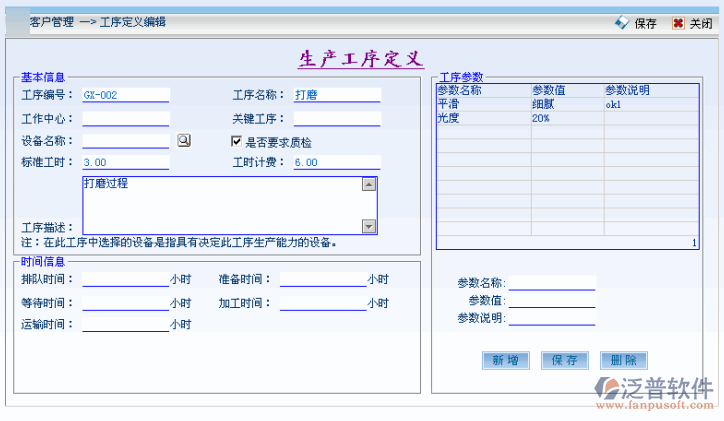Click the save icon in top toolbar

point(622,22)
